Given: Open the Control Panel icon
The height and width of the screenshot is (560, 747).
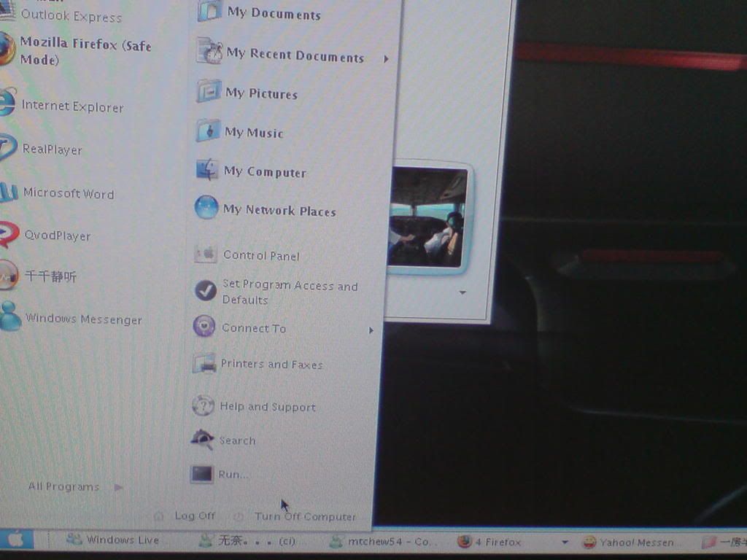Looking at the screenshot, I should 206,254.
